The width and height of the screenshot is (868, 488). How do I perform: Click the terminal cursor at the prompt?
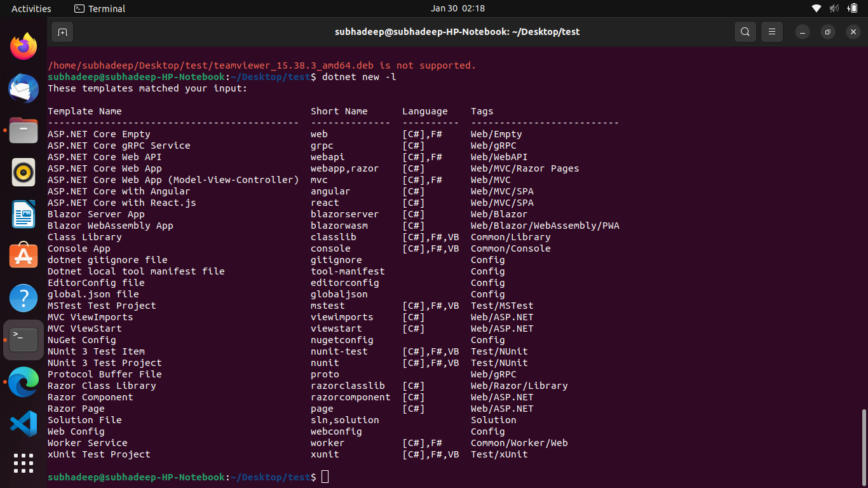point(325,477)
